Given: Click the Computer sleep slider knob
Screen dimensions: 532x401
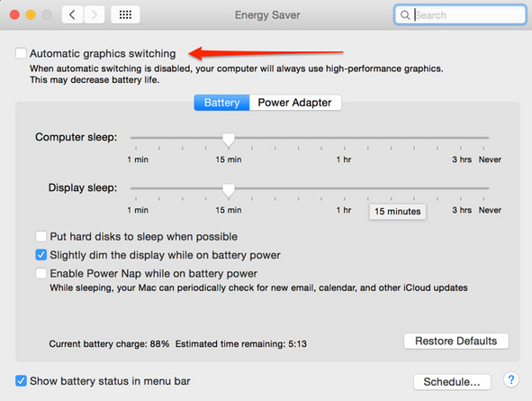Looking at the screenshot, I should pyautogui.click(x=229, y=140).
